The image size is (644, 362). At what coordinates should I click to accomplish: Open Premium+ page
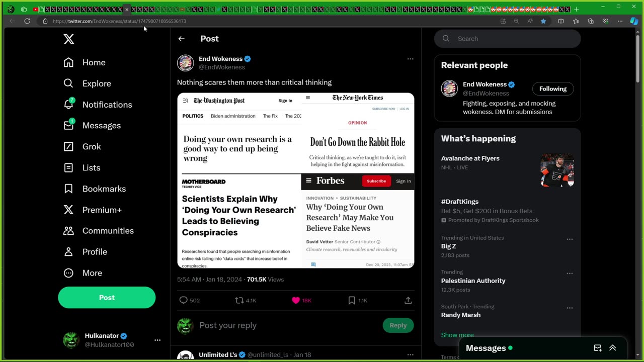pyautogui.click(x=93, y=210)
